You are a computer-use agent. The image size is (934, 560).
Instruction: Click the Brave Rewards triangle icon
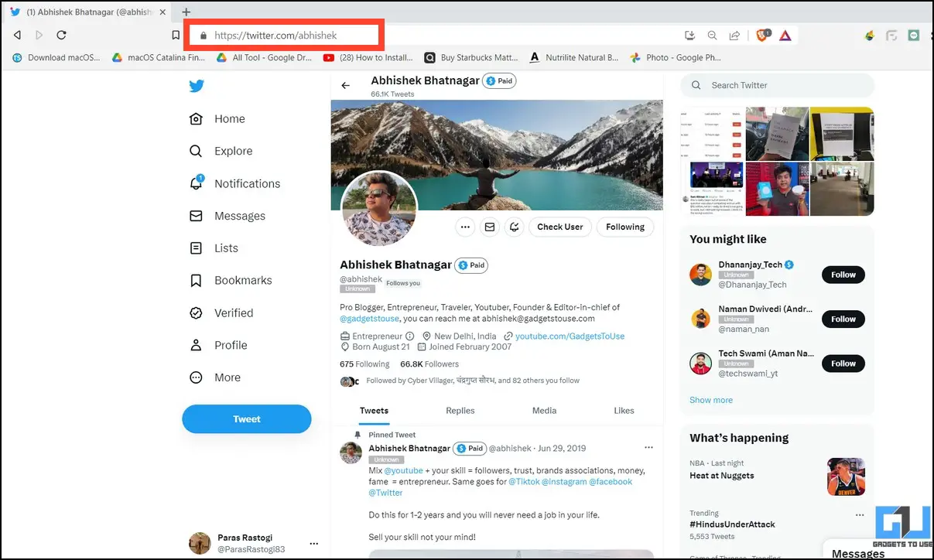(x=785, y=36)
